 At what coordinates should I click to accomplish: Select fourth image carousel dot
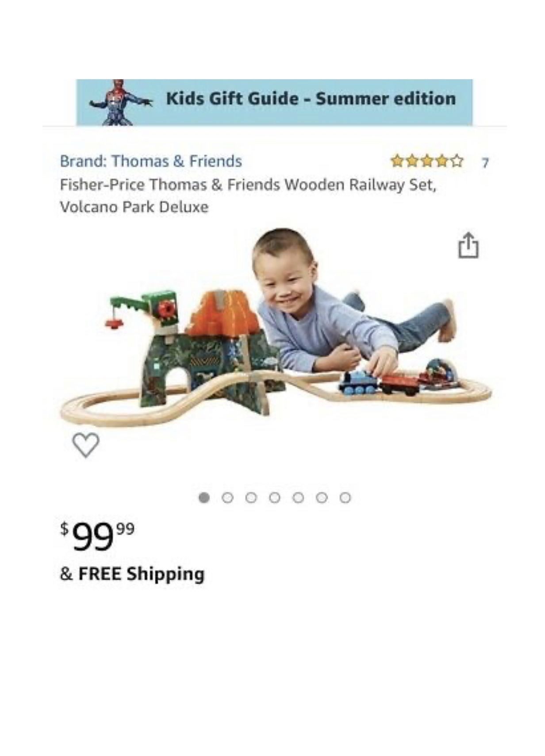[275, 498]
